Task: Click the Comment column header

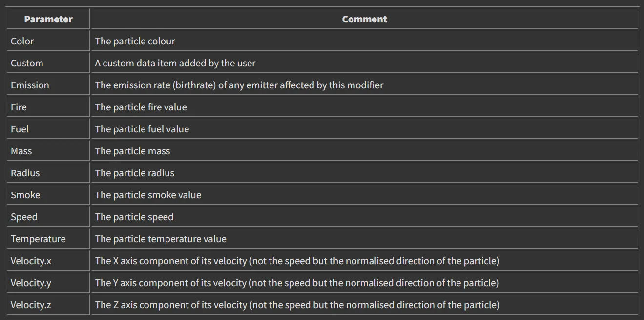Action: [364, 20]
